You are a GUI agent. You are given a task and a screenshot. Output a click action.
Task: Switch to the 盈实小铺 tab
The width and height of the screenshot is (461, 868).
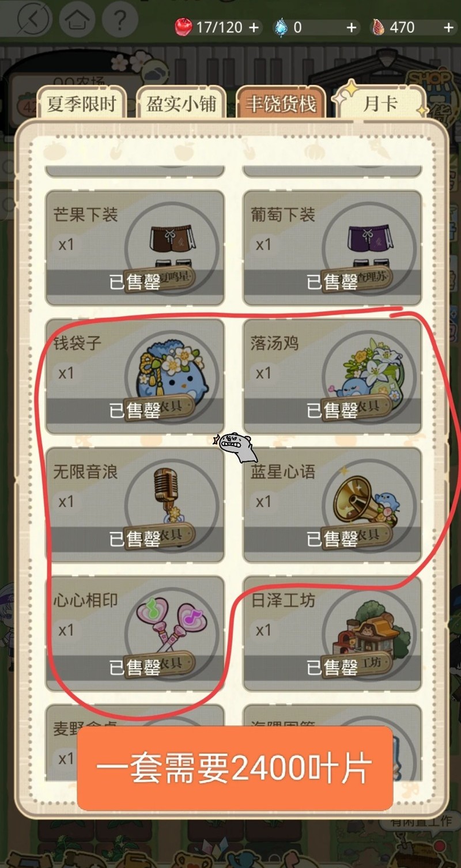(181, 103)
